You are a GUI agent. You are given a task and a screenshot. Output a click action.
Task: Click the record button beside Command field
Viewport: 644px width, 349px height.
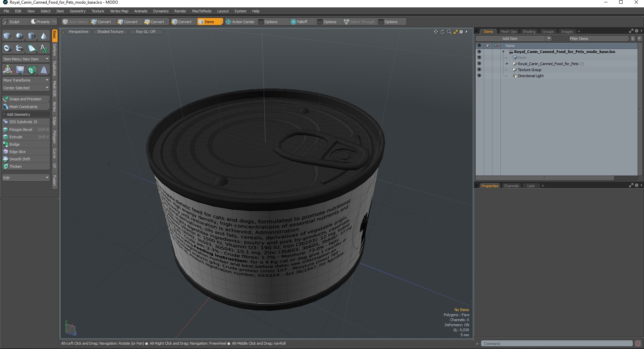point(638,343)
